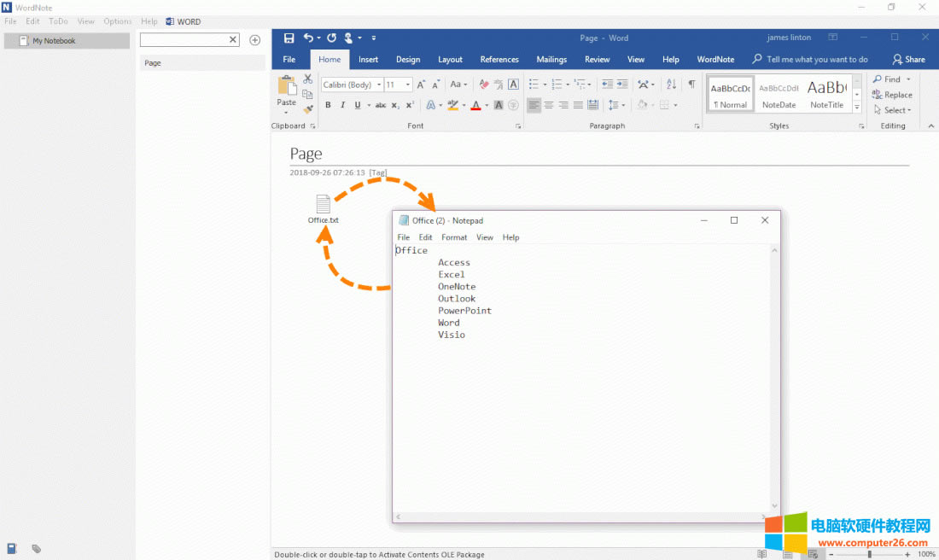This screenshot has width=939, height=560.
Task: Switch to the Insert ribbon tab
Action: pyautogui.click(x=368, y=60)
